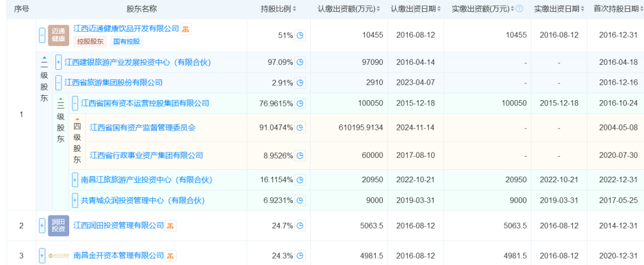Click equity structure icon after 江西迈通健康饮品开发有限公司
This screenshot has width=644, height=265.
tap(186, 29)
